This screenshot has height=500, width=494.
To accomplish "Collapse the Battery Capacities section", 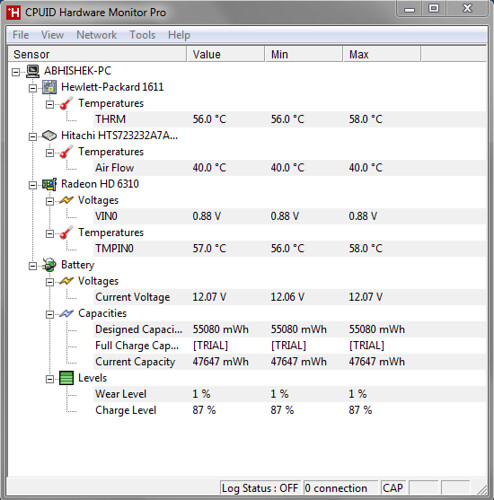I will (50, 314).
